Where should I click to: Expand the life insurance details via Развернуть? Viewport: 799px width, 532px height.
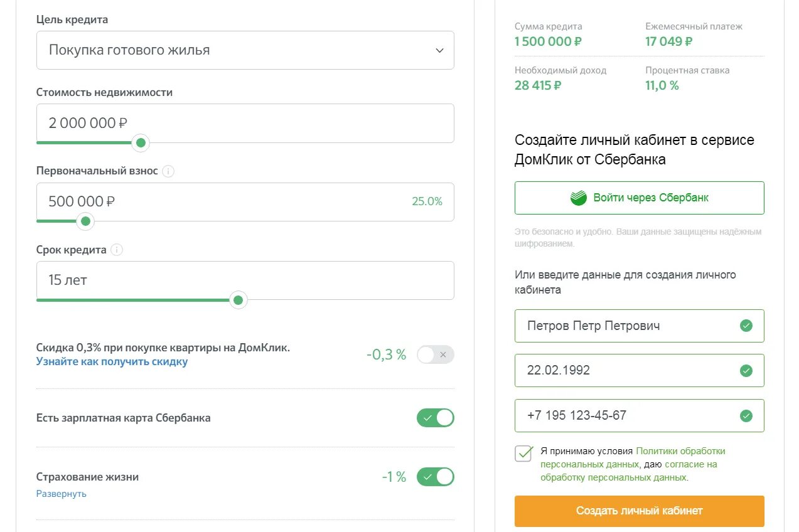coord(62,494)
